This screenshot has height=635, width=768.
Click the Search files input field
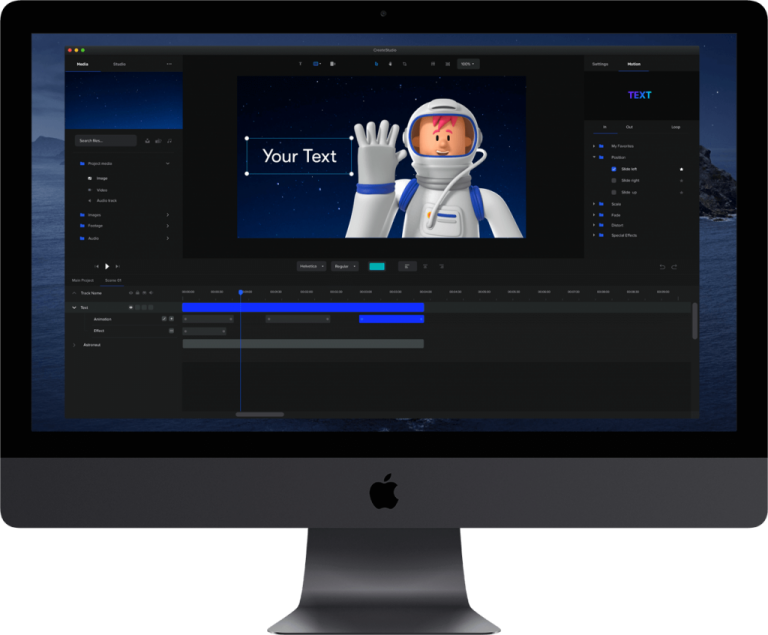[106, 141]
